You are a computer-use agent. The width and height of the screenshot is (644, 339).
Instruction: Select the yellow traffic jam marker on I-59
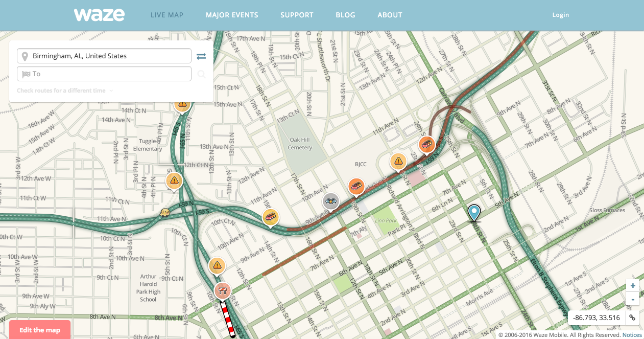coord(271,217)
